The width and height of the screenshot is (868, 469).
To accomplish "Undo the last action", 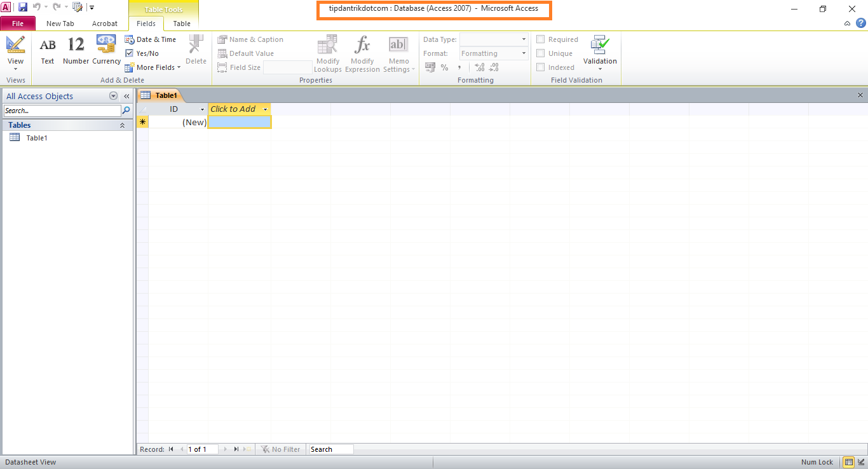I will (37, 7).
